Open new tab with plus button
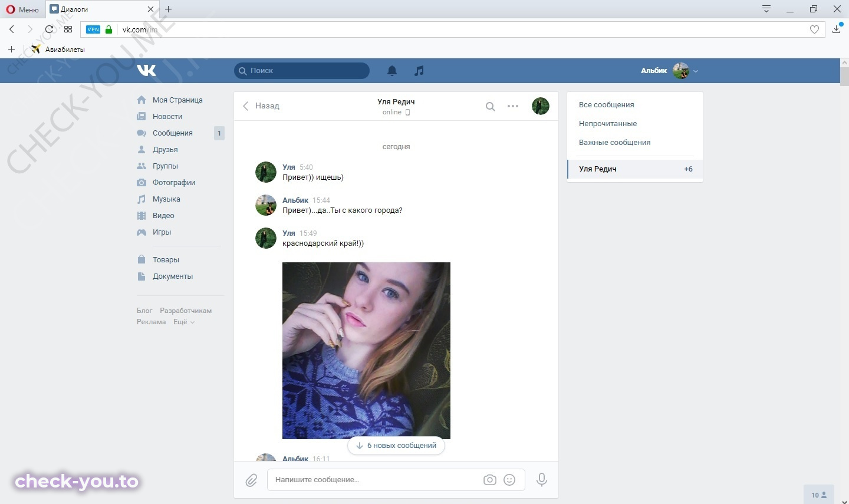The height and width of the screenshot is (504, 849). pyautogui.click(x=169, y=9)
